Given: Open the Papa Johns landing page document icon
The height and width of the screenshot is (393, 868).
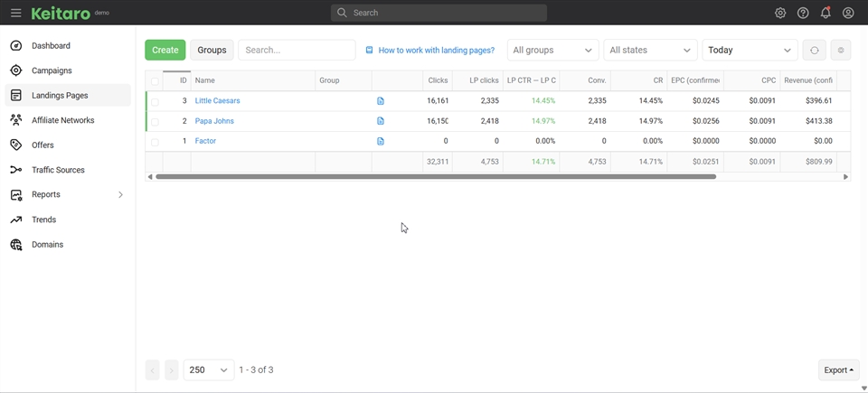Looking at the screenshot, I should (x=381, y=121).
